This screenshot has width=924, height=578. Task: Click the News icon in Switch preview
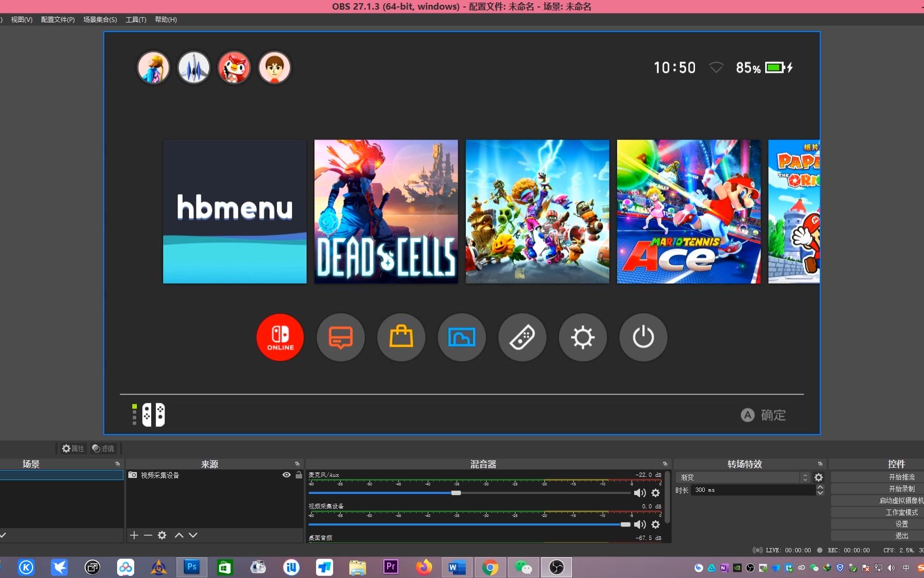[x=341, y=337]
